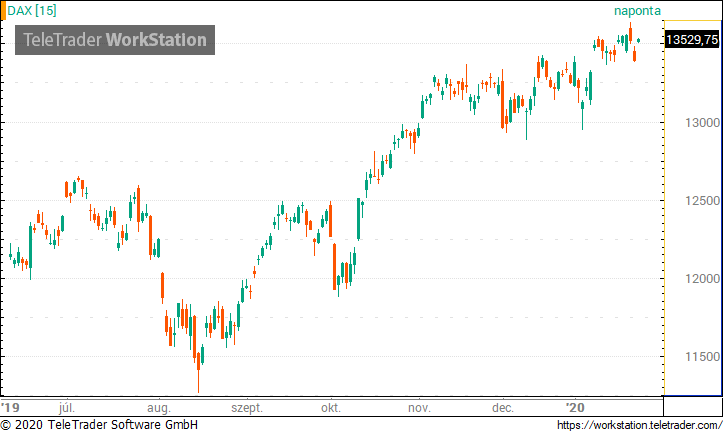The image size is (723, 434).
Task: Click the DAX [15] symbol label
Action: (x=32, y=10)
